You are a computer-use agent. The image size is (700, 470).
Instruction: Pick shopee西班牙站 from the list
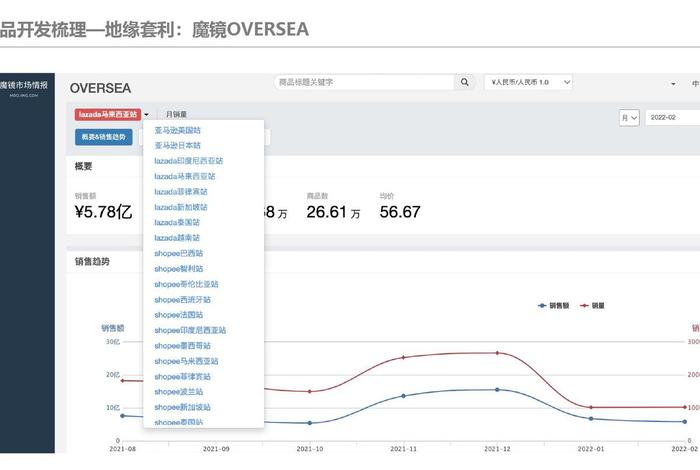(182, 300)
